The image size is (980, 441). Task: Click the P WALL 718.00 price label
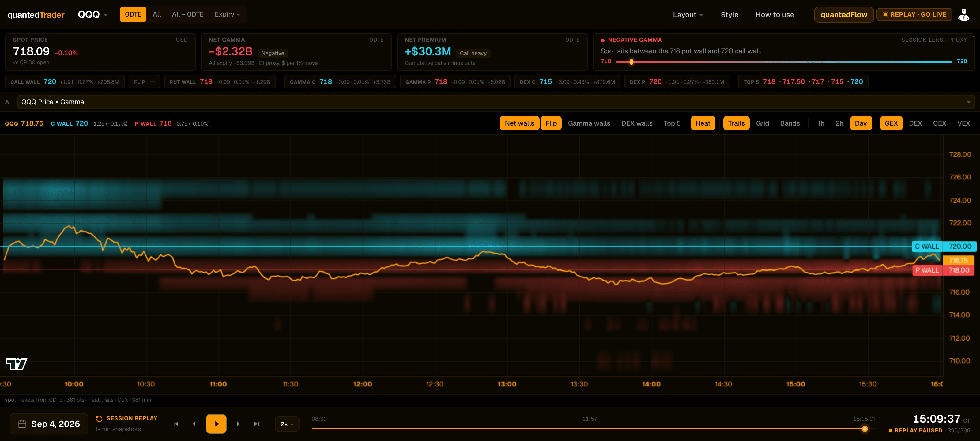[944, 270]
